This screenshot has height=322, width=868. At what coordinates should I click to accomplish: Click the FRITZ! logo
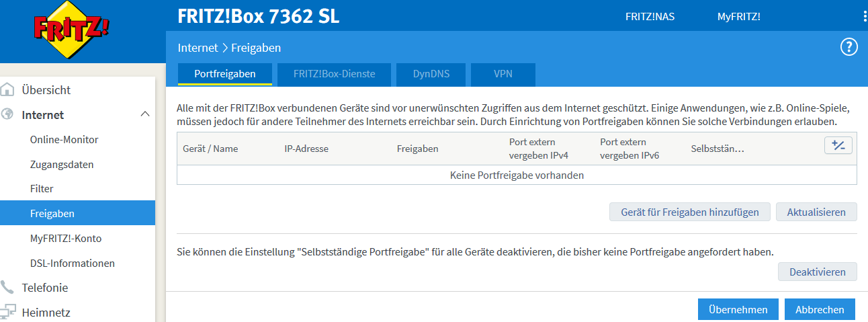[x=72, y=30]
